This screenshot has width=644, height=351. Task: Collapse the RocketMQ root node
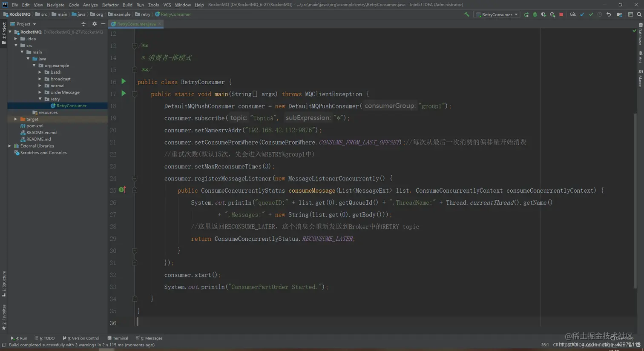(x=10, y=32)
